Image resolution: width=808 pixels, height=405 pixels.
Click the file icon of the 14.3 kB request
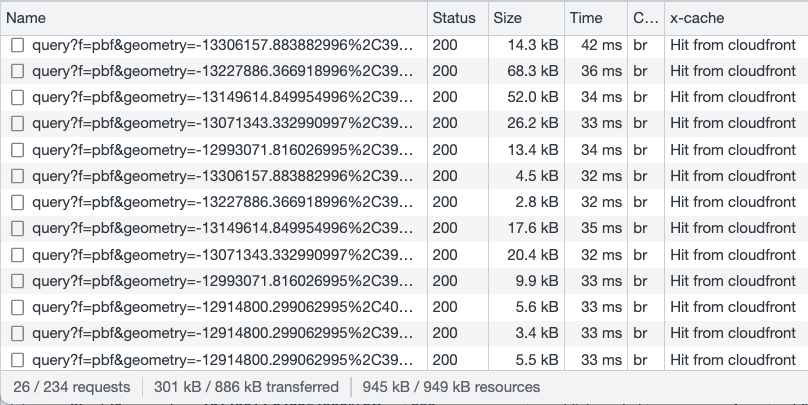[x=18, y=45]
